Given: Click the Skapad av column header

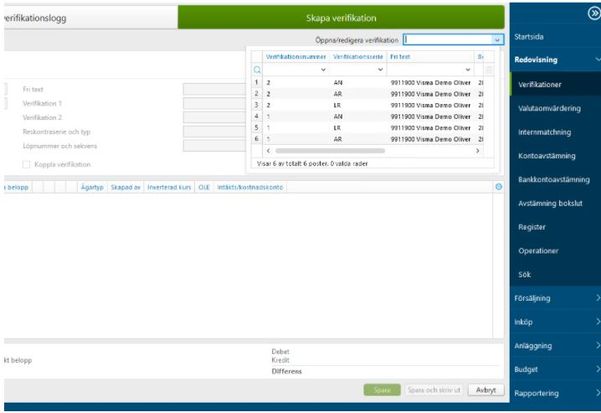Looking at the screenshot, I should pos(125,187).
